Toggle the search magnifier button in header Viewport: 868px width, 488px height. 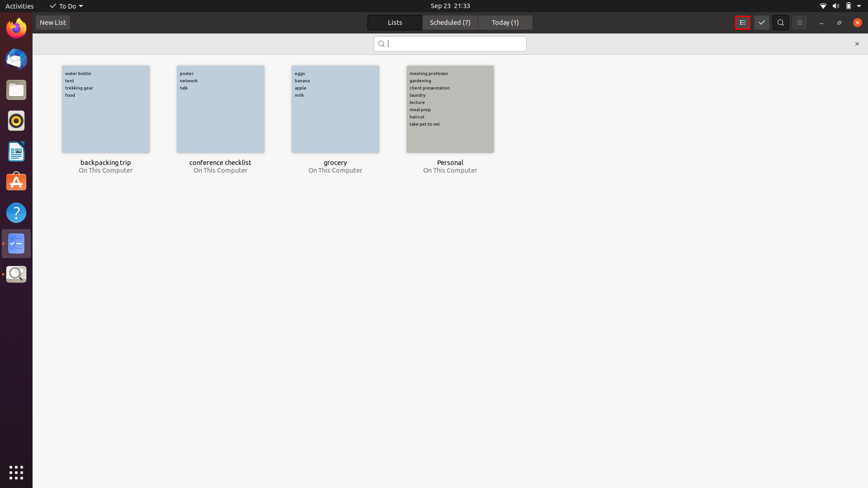click(x=780, y=23)
